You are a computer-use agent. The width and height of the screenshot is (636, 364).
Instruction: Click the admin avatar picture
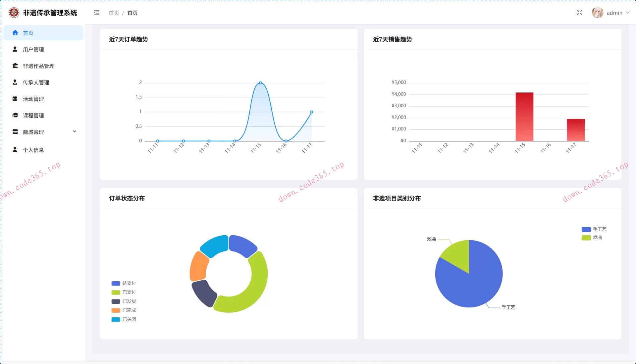point(597,13)
